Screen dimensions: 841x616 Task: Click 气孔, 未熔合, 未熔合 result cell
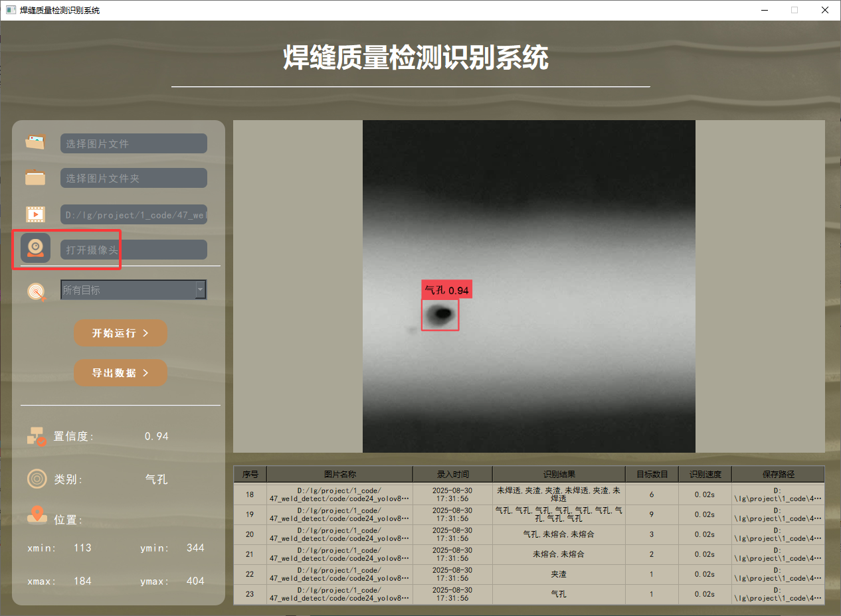tap(559, 534)
